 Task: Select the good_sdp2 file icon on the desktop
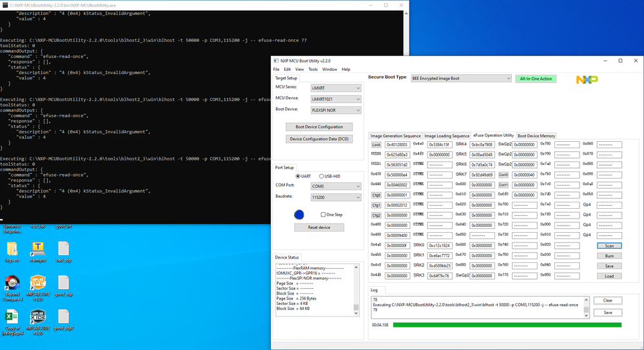63,320
